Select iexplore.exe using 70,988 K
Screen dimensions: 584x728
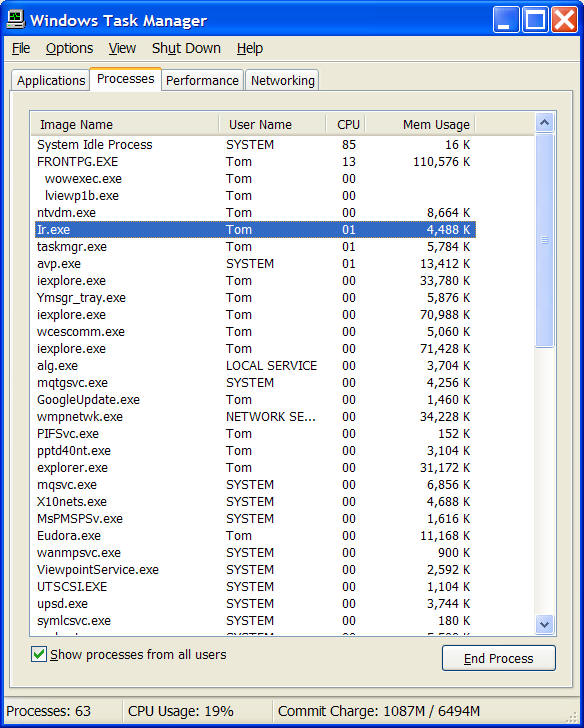point(254,315)
